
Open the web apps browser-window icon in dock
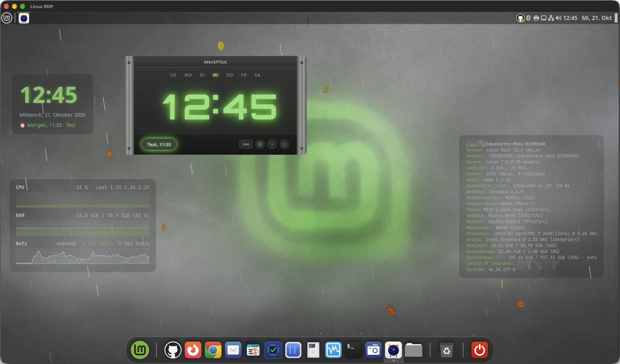pos(253,350)
